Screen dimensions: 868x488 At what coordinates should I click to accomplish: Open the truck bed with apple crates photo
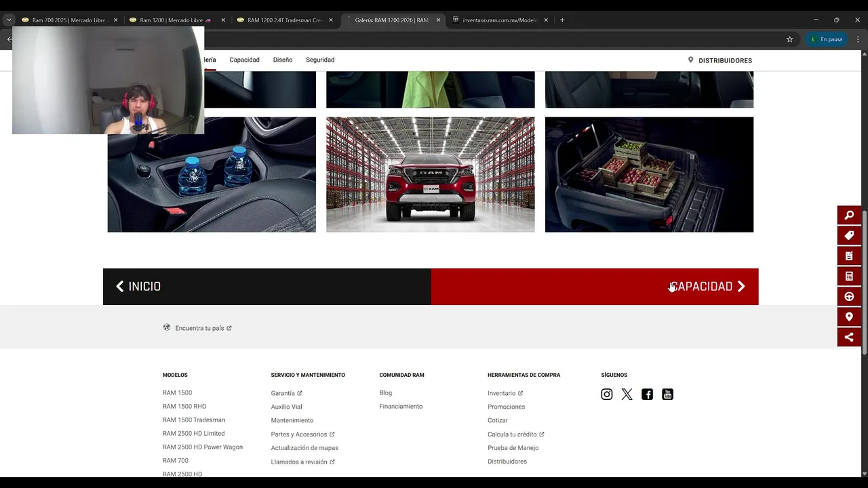pos(649,175)
